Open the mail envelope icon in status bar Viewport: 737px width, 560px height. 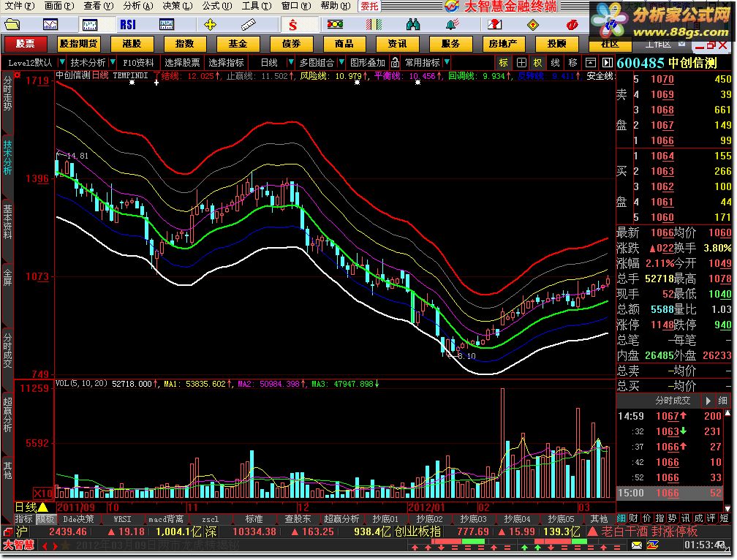636,545
